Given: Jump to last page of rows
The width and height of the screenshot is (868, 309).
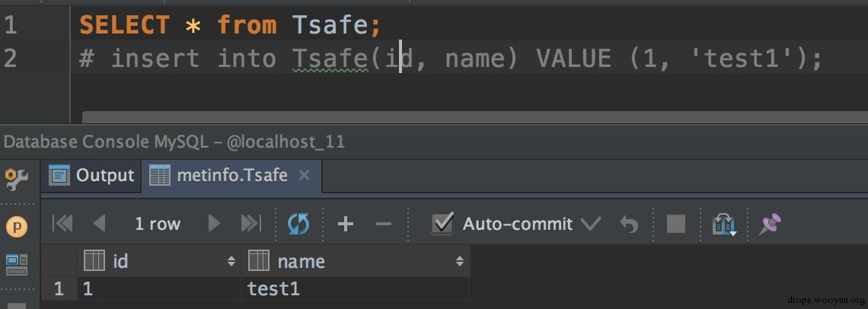Looking at the screenshot, I should click(x=251, y=223).
